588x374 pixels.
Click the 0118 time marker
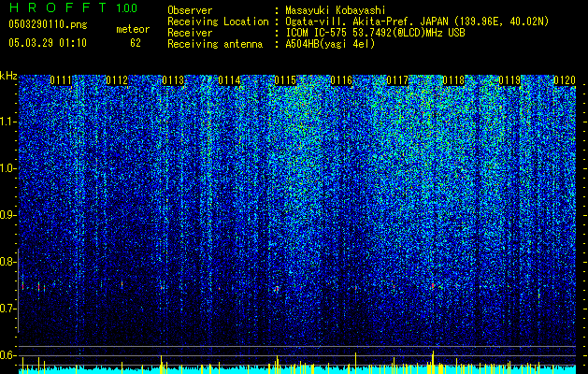453,80
